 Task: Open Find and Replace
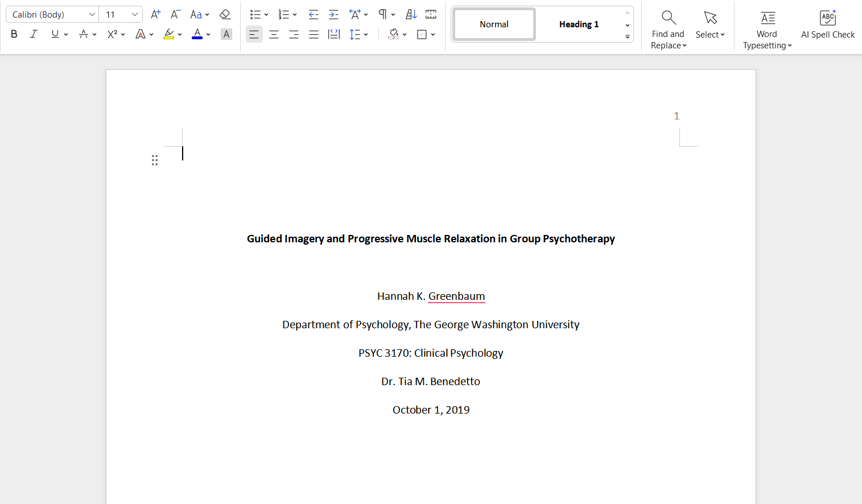coord(668,30)
